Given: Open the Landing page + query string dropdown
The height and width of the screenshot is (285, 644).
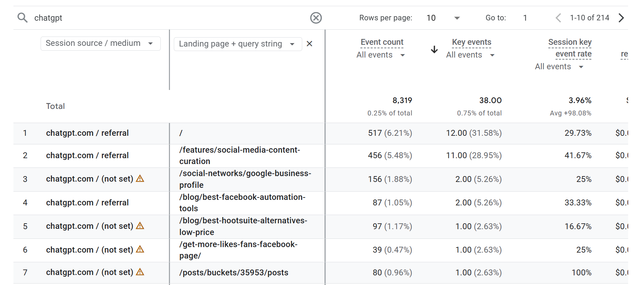Looking at the screenshot, I should click(x=238, y=44).
